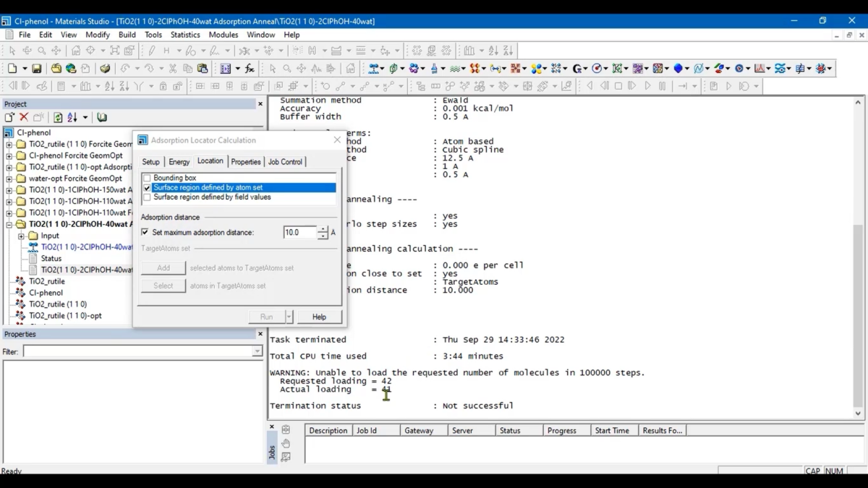Click the Run button

267,317
